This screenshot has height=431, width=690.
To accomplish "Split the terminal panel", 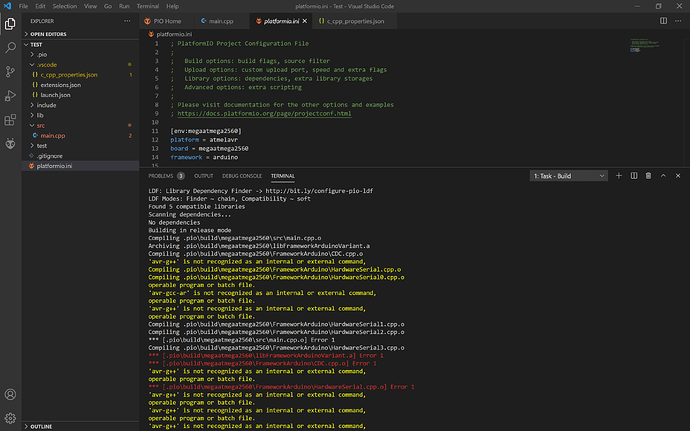I will [x=634, y=176].
